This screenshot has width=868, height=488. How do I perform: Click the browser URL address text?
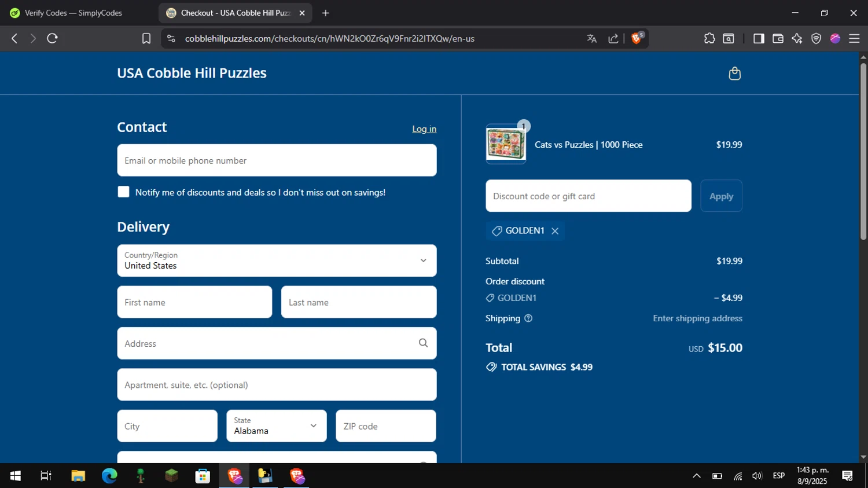(x=330, y=39)
